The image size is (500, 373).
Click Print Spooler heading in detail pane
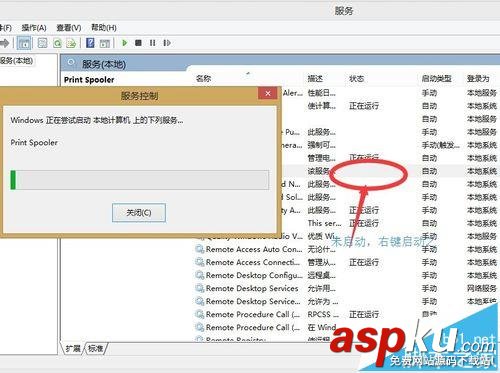coord(89,80)
